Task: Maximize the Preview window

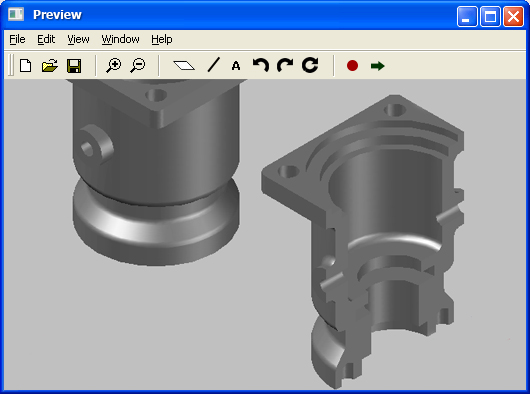Action: pos(490,16)
